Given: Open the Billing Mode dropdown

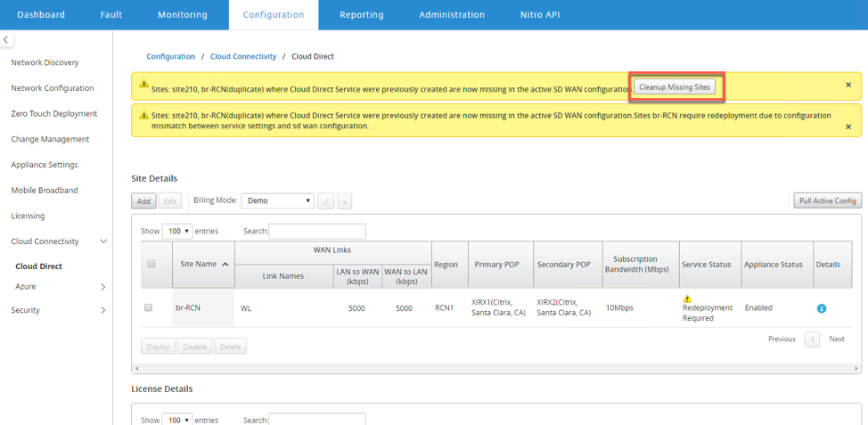Looking at the screenshot, I should pos(278,200).
